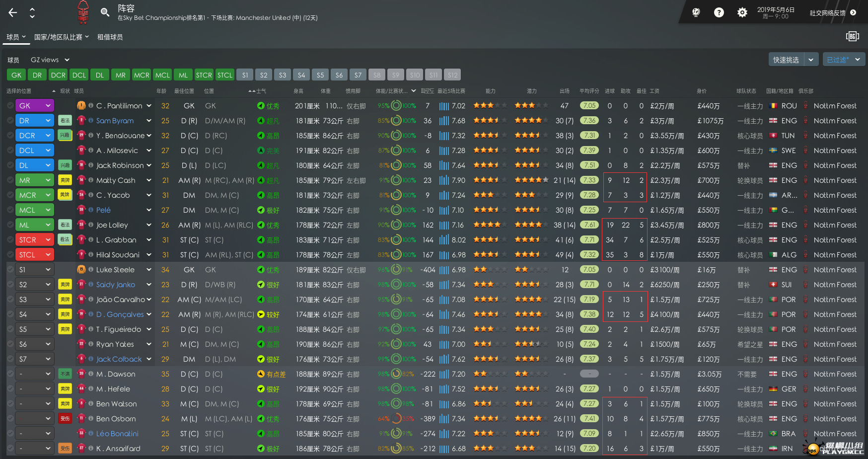868x459 pixels.
Task: Tick the selection circle for Hilal Soudani row
Action: pos(10,255)
